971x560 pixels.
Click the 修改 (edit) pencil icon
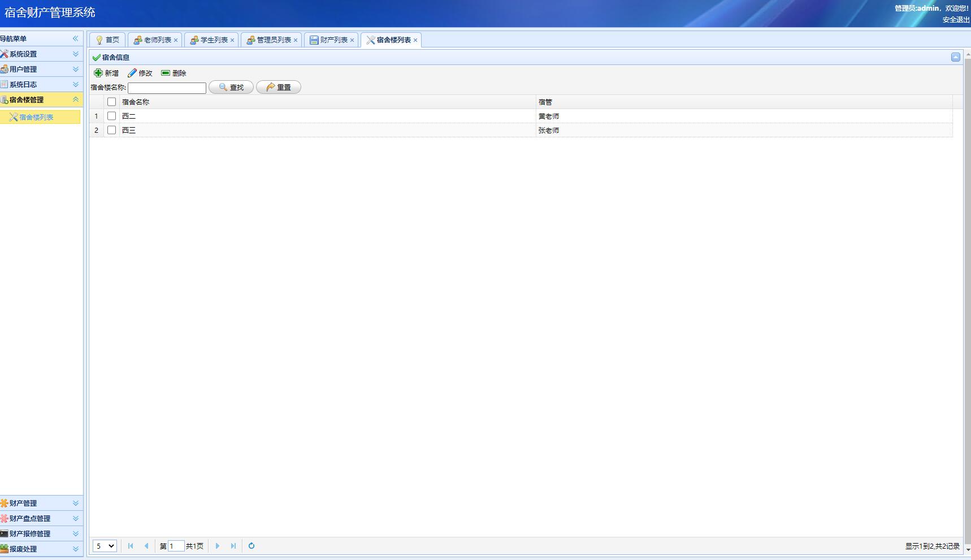(x=132, y=73)
